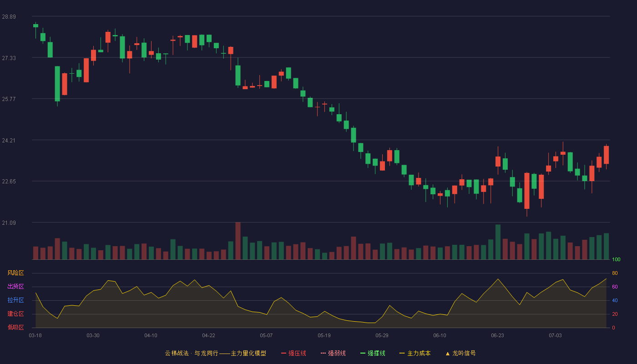Select the 建仓区 zone label
Viewport: 637px width, 364px height.
click(15, 314)
